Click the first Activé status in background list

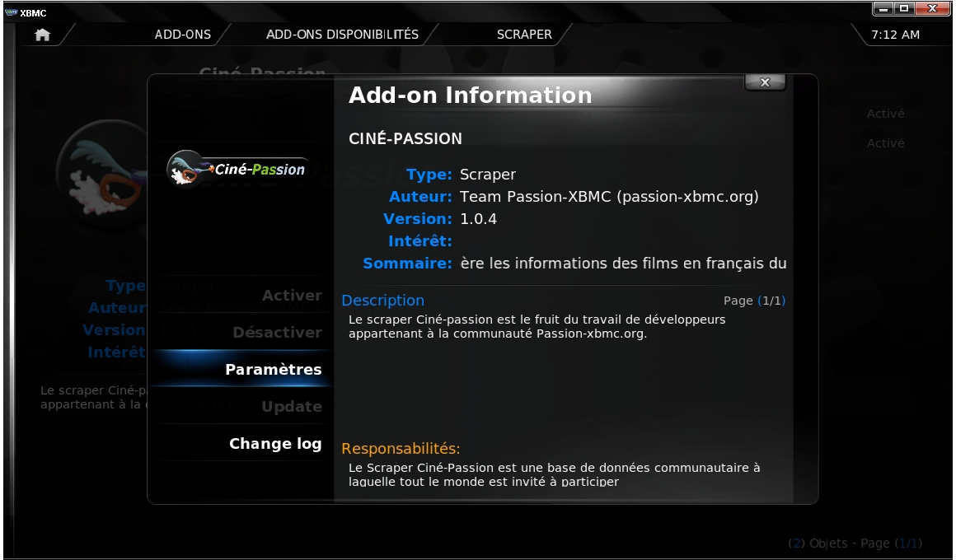coord(886,114)
